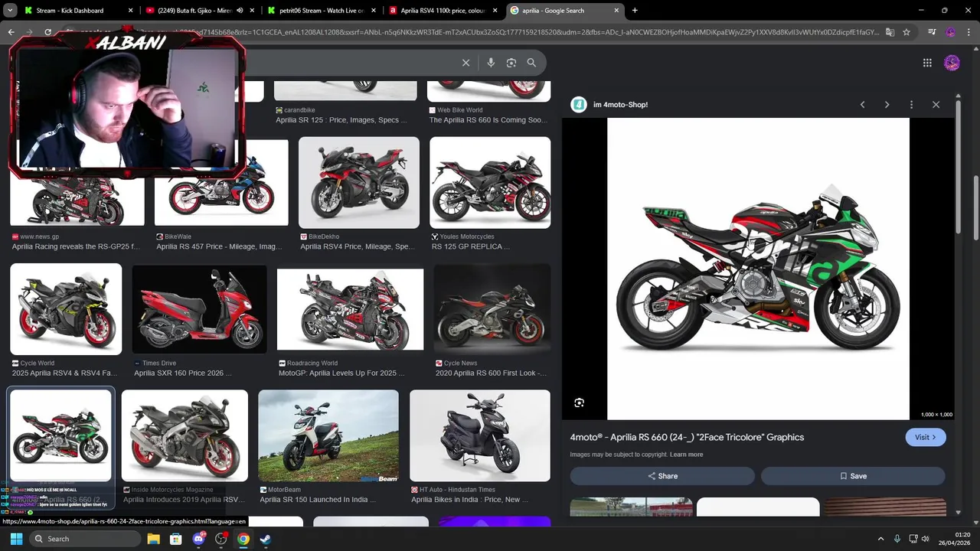980x551 pixels.
Task: Open Google Lens image search icon
Action: coord(511,63)
